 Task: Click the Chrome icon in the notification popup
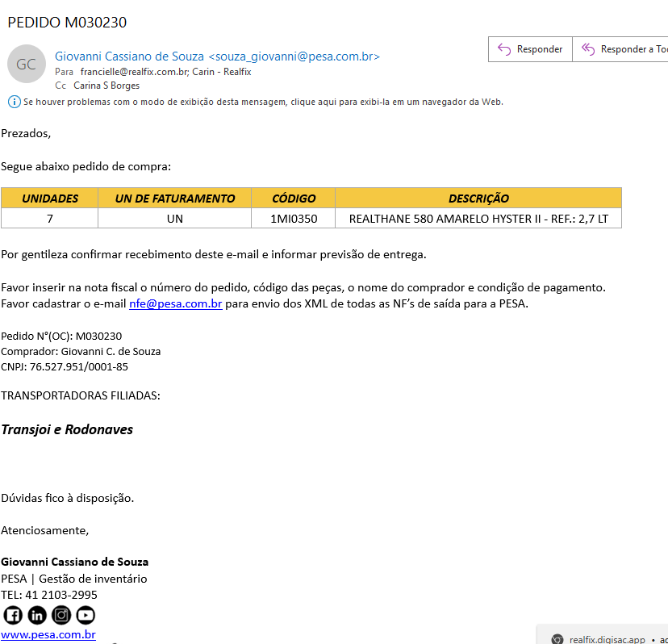tap(557, 638)
